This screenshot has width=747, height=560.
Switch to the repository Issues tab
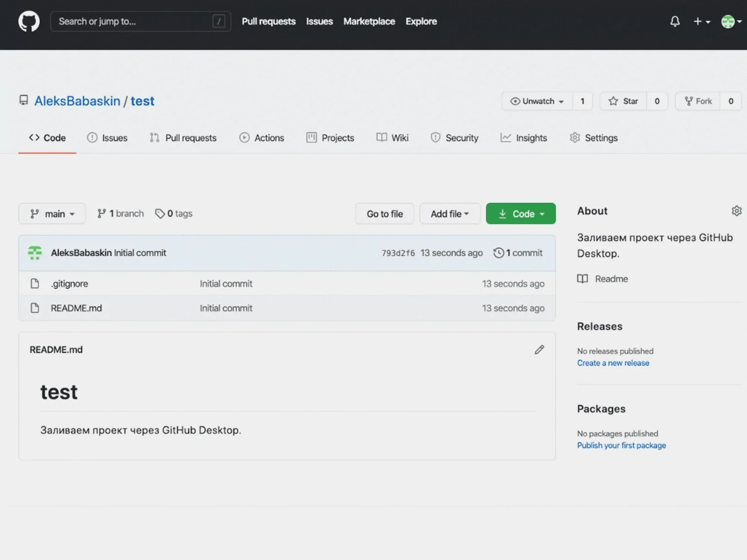pos(107,138)
